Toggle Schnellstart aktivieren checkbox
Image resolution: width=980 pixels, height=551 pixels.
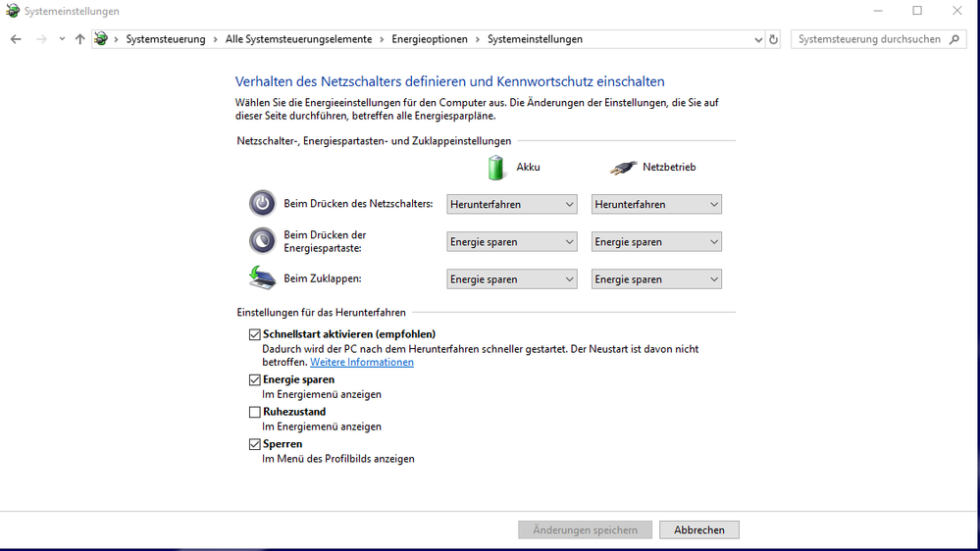pos(255,334)
